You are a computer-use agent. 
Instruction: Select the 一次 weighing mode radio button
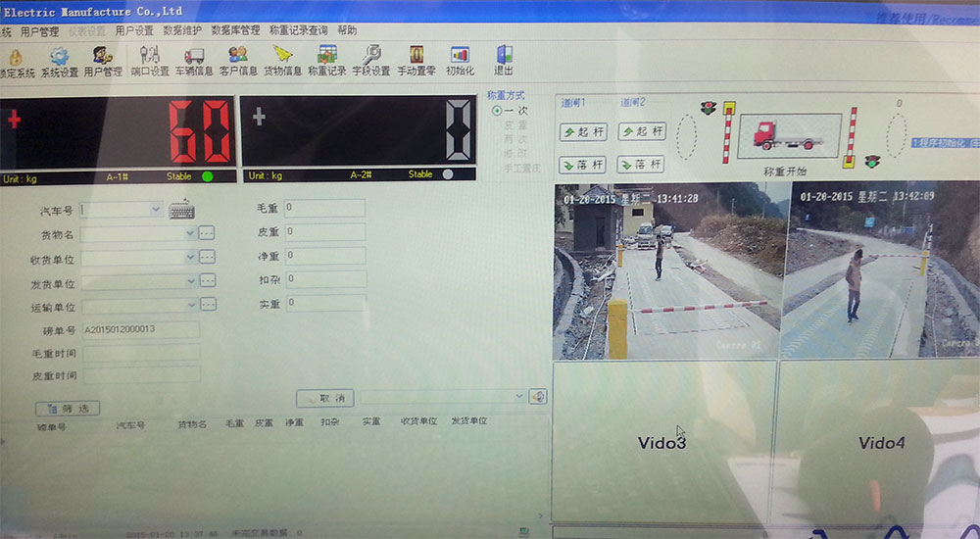[497, 111]
